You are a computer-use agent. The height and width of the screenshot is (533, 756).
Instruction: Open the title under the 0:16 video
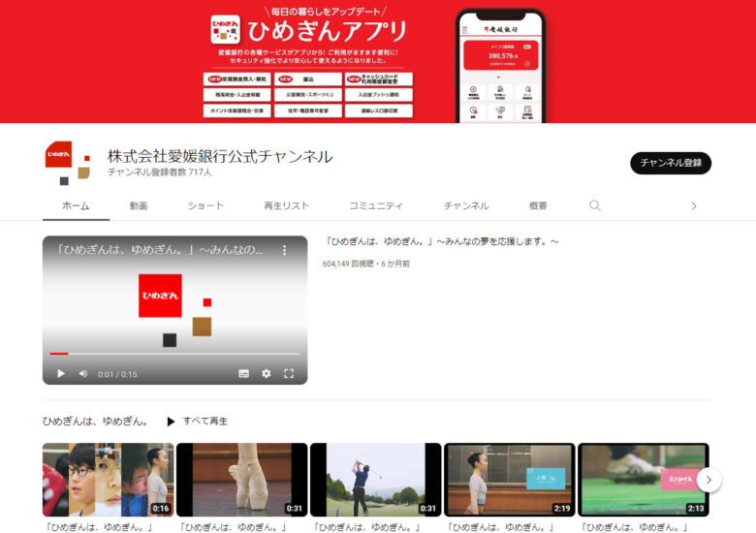[x=99, y=527]
